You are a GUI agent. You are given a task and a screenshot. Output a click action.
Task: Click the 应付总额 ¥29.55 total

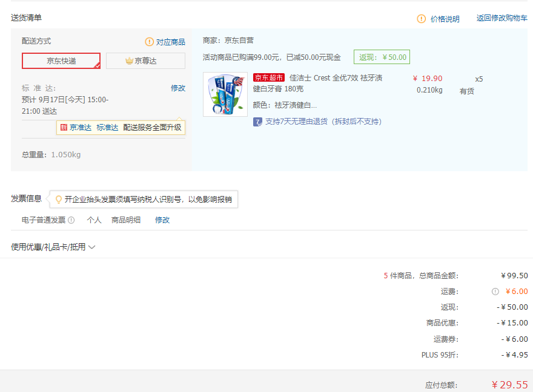click(x=509, y=385)
